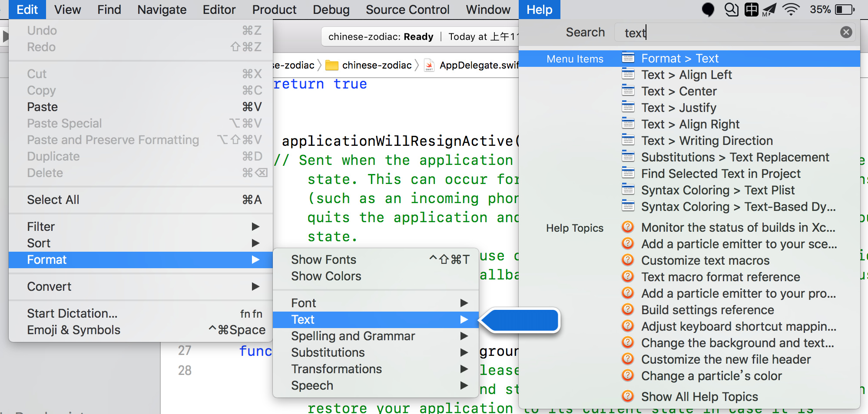Viewport: 868px width, 414px height.
Task: Open the Edit menu in menu bar
Action: pyautogui.click(x=27, y=10)
